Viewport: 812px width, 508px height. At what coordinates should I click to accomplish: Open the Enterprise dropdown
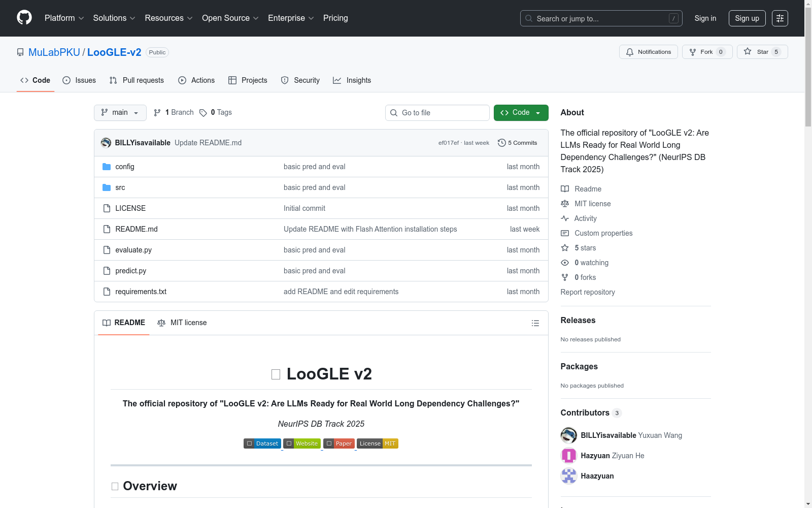[291, 18]
